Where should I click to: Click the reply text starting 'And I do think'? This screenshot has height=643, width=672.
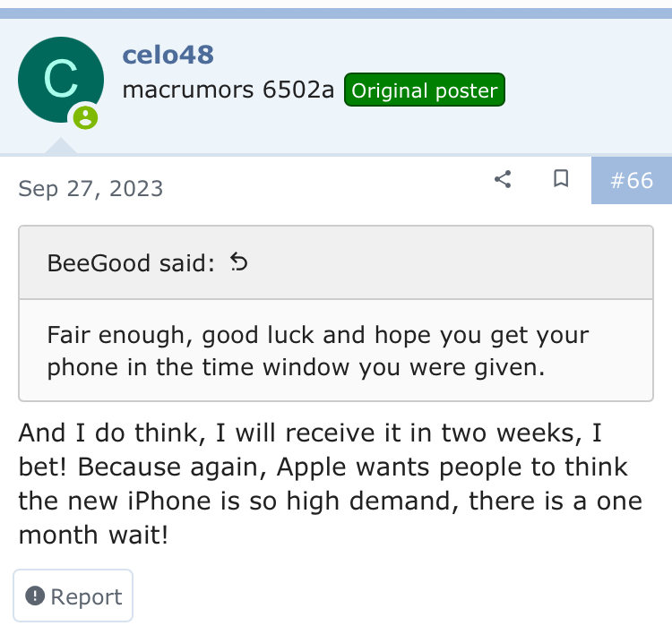(x=330, y=484)
